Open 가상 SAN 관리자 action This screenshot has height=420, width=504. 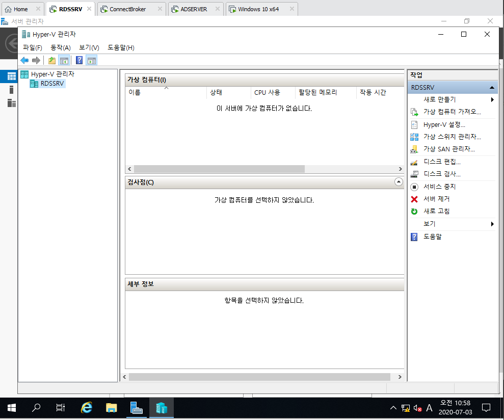(449, 149)
